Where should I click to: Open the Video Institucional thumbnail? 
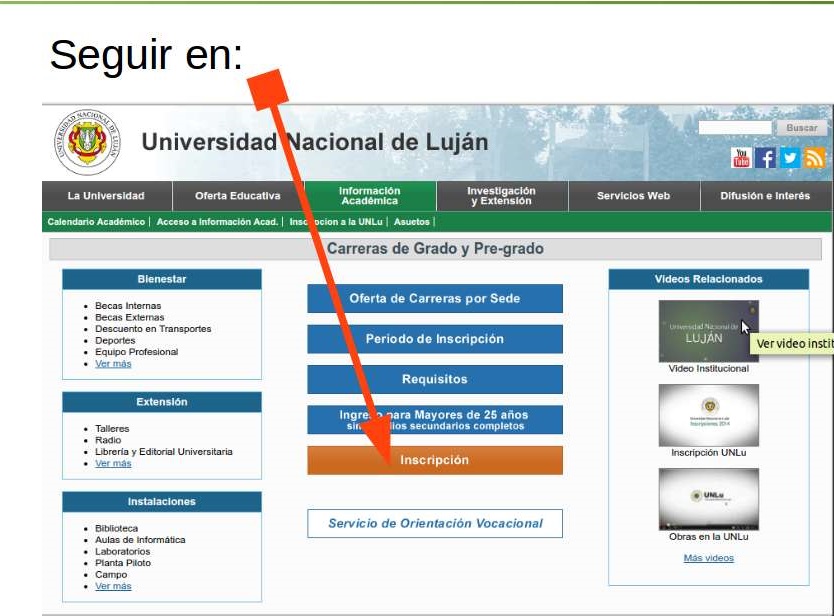708,331
